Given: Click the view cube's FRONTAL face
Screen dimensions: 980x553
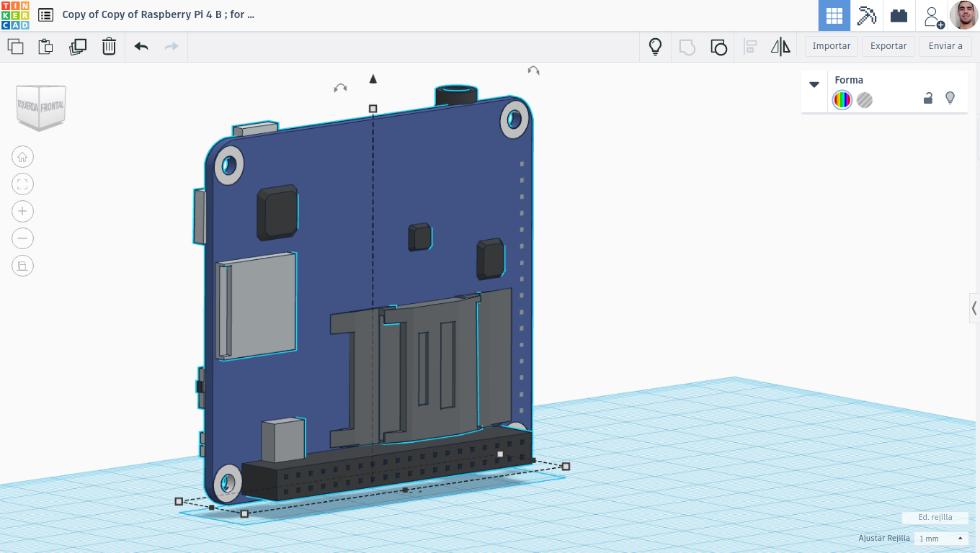Looking at the screenshot, I should point(52,106).
